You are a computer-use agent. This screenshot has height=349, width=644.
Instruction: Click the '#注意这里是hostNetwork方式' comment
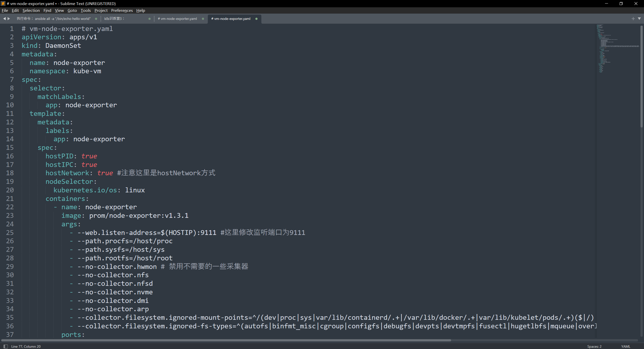166,173
